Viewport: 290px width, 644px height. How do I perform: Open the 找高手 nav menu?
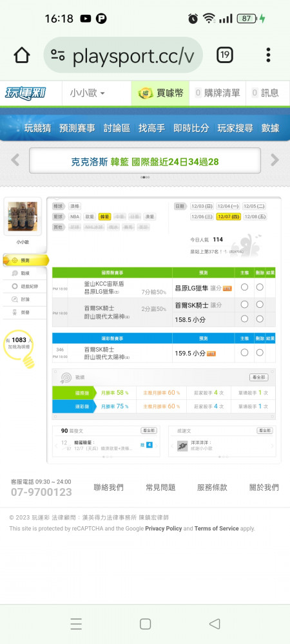click(151, 128)
